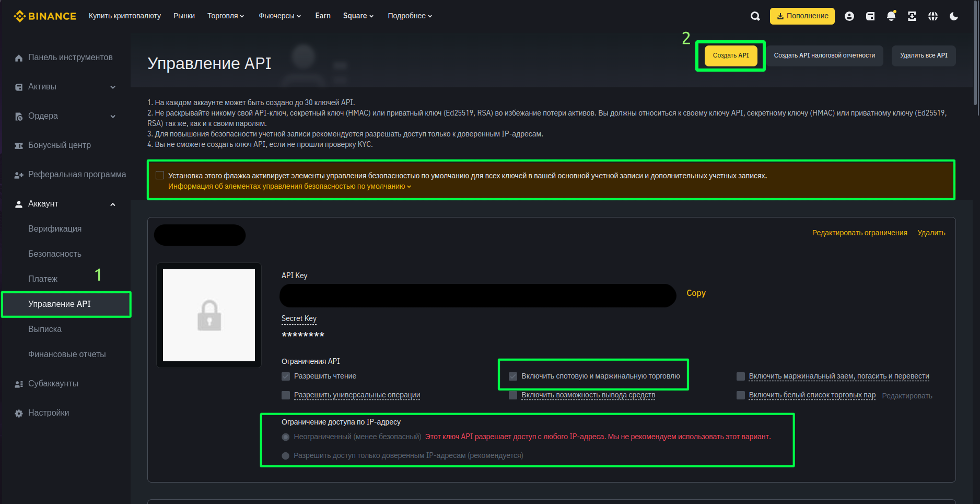
Task: Toggle Разрешить универсальные операции checkbox
Action: pyautogui.click(x=286, y=395)
